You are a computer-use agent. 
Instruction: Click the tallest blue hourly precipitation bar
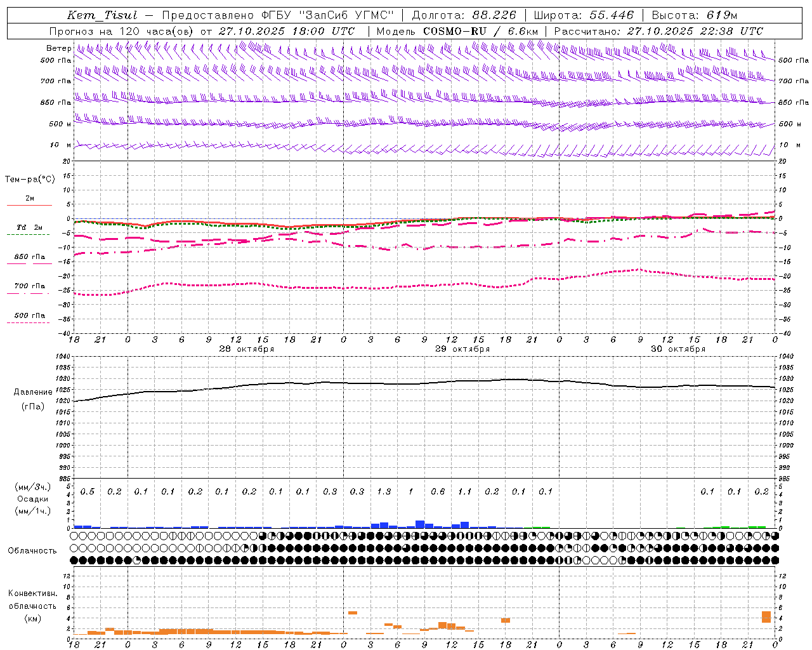[420, 524]
